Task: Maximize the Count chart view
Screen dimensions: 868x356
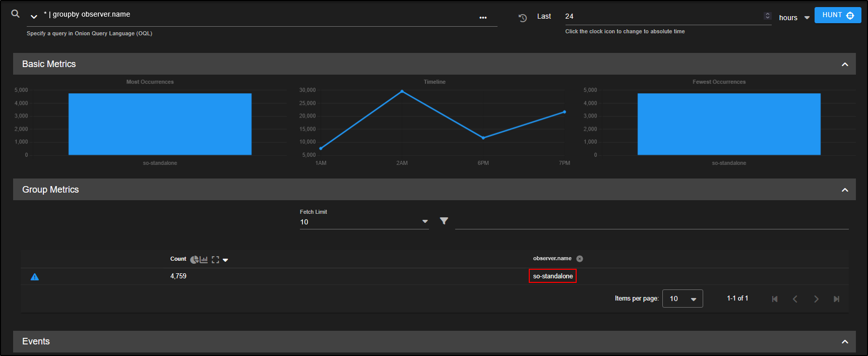Action: pyautogui.click(x=215, y=260)
